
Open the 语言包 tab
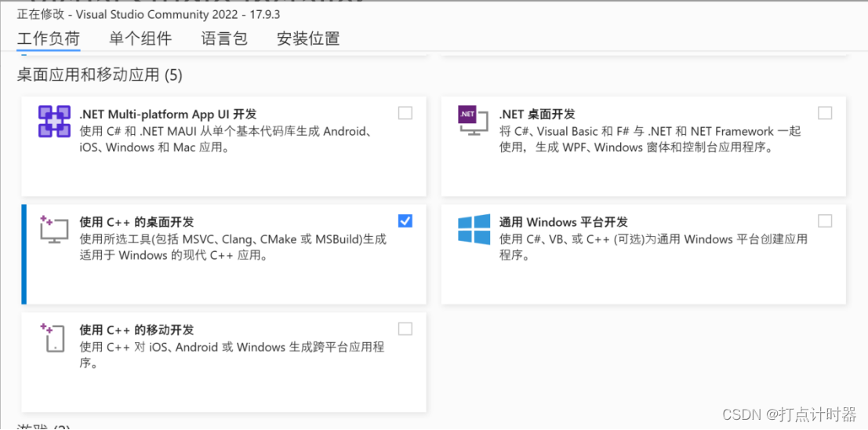[223, 38]
